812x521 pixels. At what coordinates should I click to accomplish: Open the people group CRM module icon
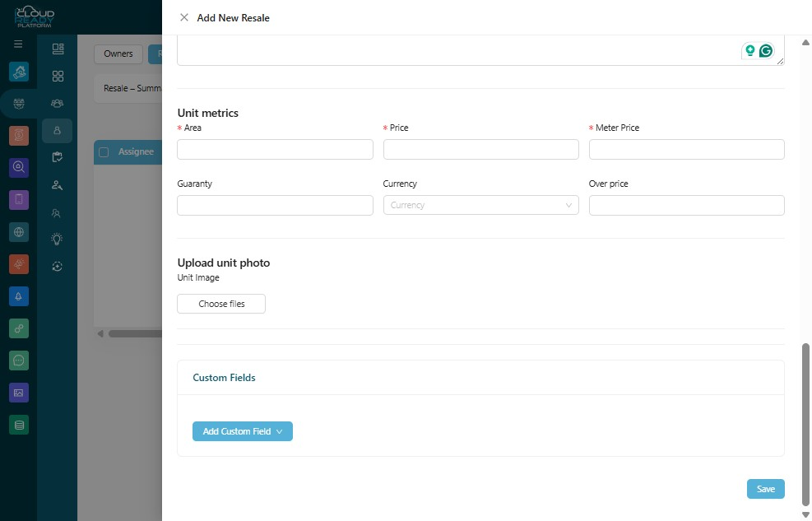[x=19, y=104]
